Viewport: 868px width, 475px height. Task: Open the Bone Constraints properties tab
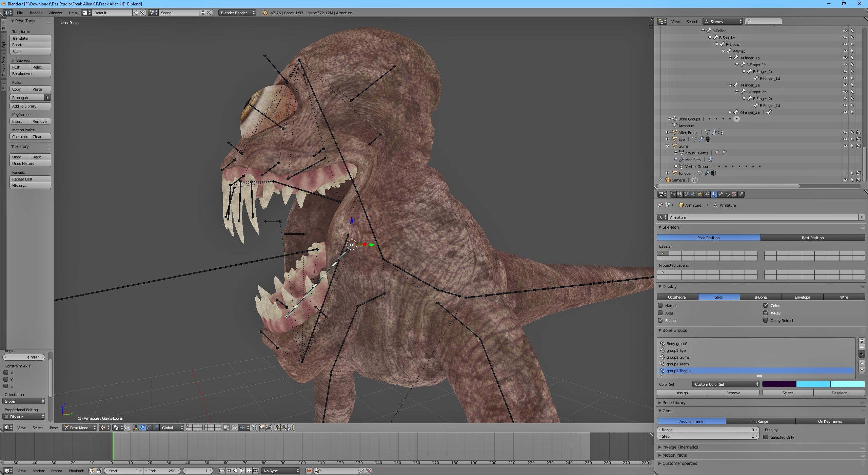727,194
